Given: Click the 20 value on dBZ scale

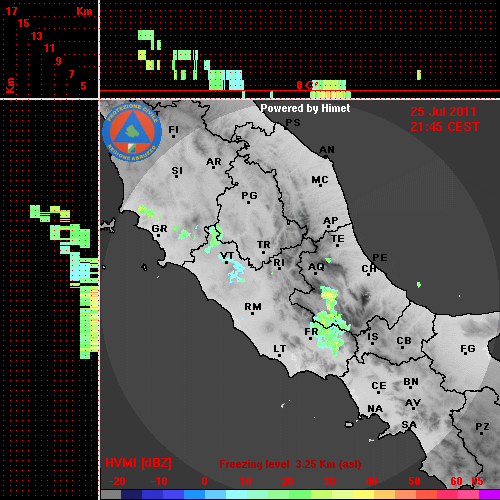Looking at the screenshot, I should (x=287, y=481).
